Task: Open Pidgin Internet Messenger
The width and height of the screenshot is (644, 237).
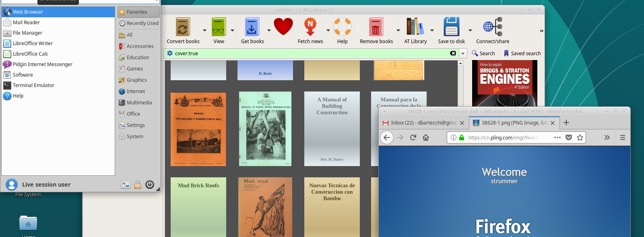Action: (x=58, y=64)
